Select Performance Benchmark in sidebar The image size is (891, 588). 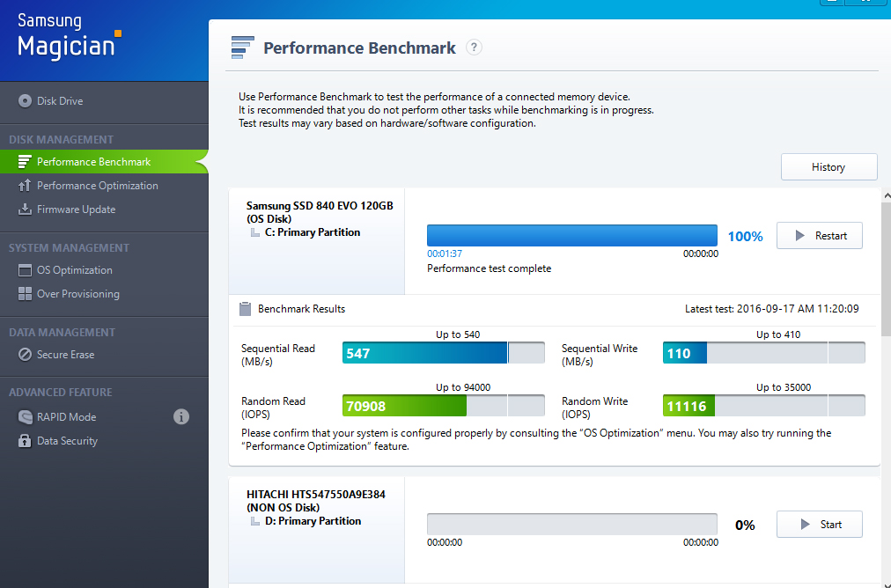(104, 162)
